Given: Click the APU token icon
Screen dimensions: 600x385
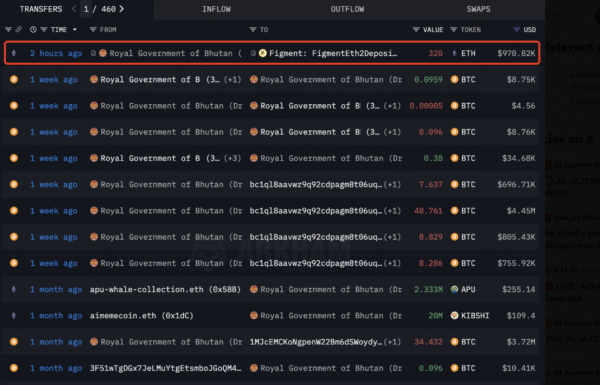Looking at the screenshot, I should tap(454, 289).
